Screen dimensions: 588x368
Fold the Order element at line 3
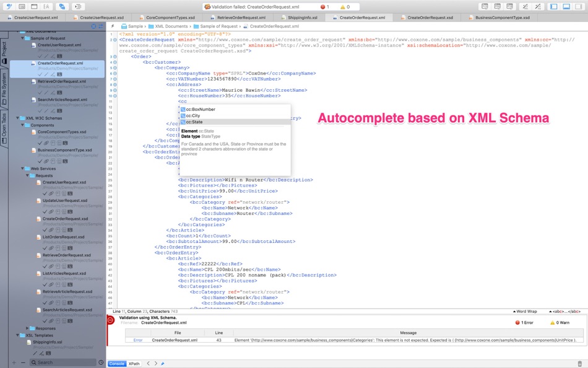click(115, 57)
